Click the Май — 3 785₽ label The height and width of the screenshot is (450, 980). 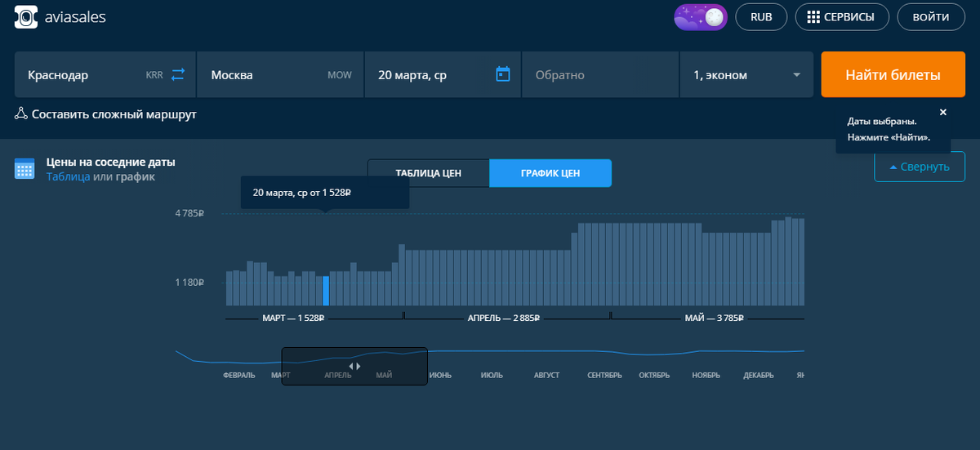coord(715,318)
